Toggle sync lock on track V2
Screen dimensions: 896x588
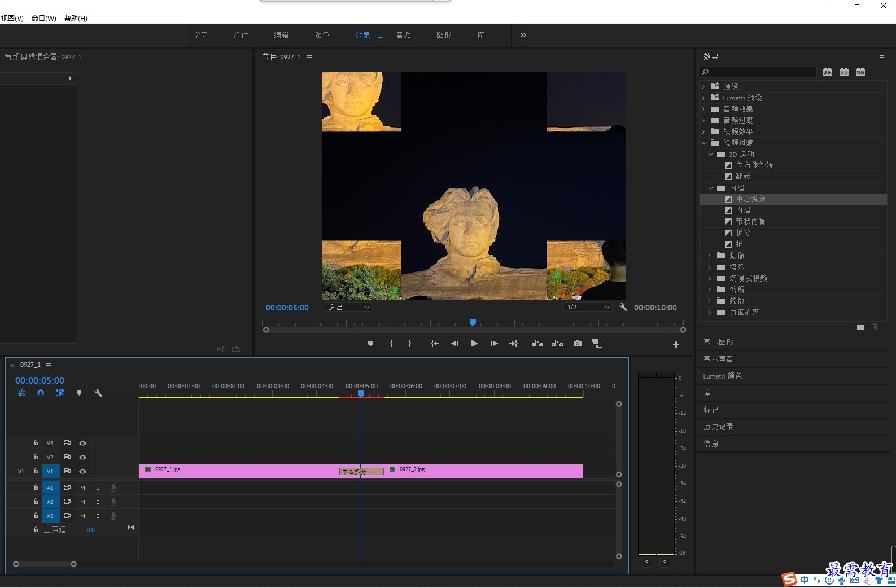68,457
